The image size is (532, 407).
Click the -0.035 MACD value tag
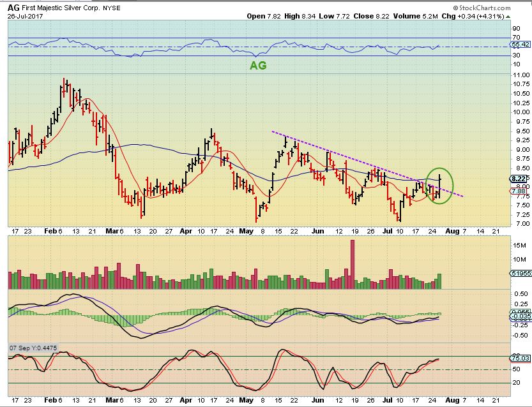click(521, 316)
